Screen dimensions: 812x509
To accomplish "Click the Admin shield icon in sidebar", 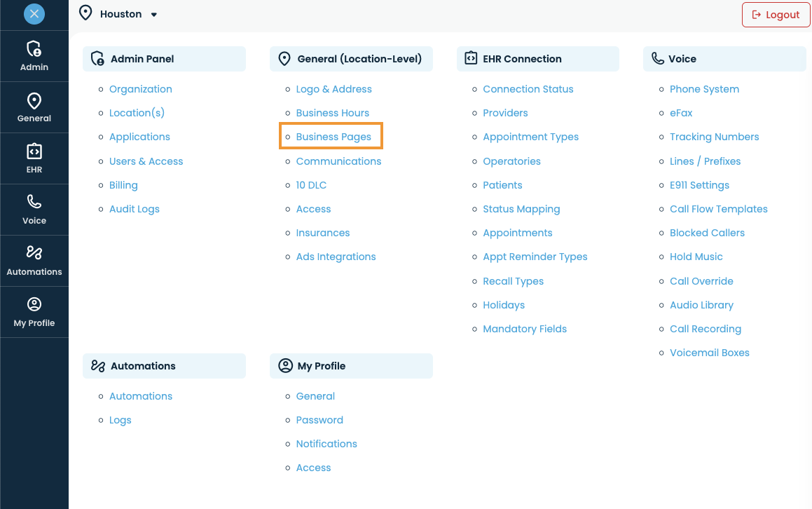I will click(34, 48).
